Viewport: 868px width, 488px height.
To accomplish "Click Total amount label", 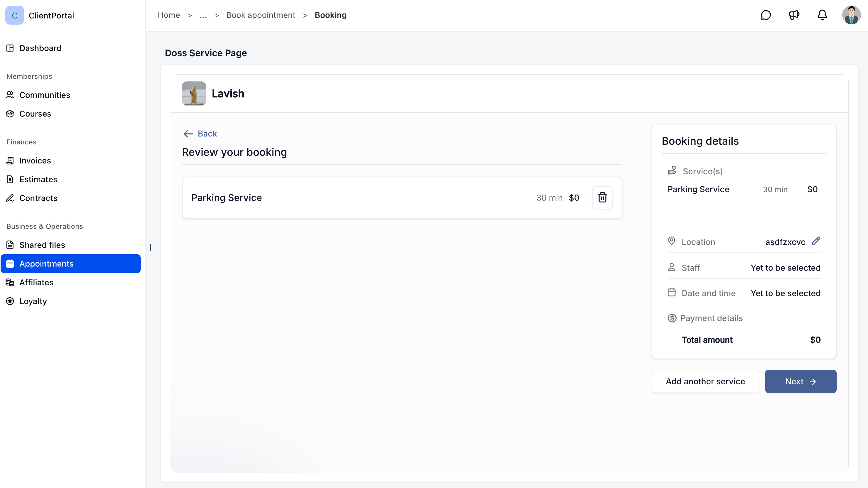I will point(707,340).
